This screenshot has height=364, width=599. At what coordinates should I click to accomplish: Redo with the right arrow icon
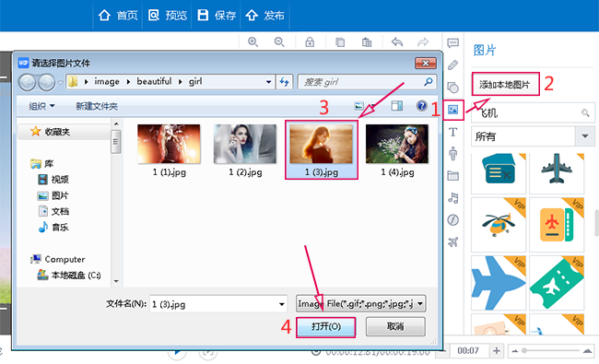coord(423,42)
